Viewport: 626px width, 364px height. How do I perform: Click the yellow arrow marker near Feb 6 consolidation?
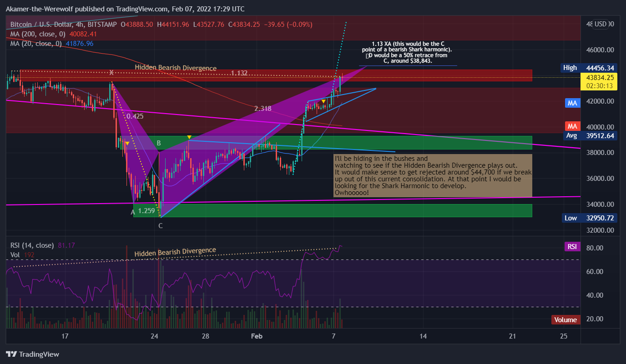click(323, 101)
